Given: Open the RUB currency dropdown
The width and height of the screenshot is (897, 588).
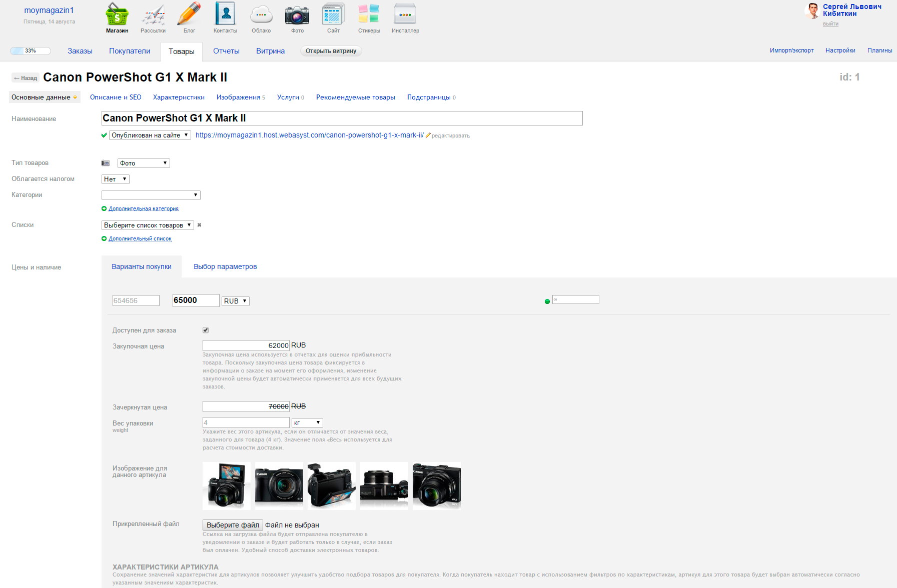Looking at the screenshot, I should 236,301.
